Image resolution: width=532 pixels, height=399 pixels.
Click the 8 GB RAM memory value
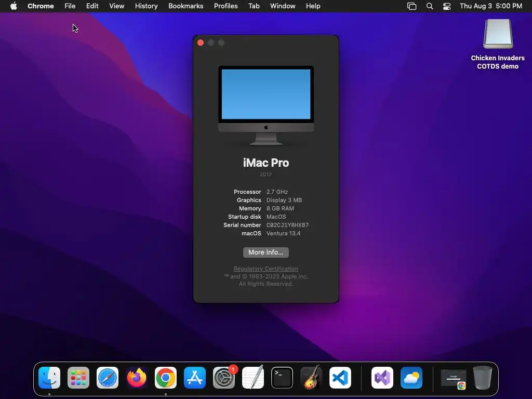coord(280,208)
